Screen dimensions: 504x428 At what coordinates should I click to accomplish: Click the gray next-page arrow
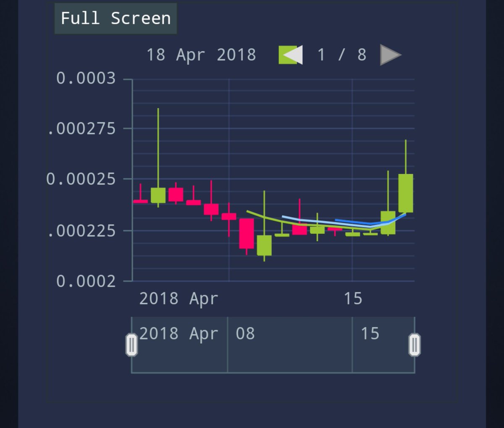(391, 55)
